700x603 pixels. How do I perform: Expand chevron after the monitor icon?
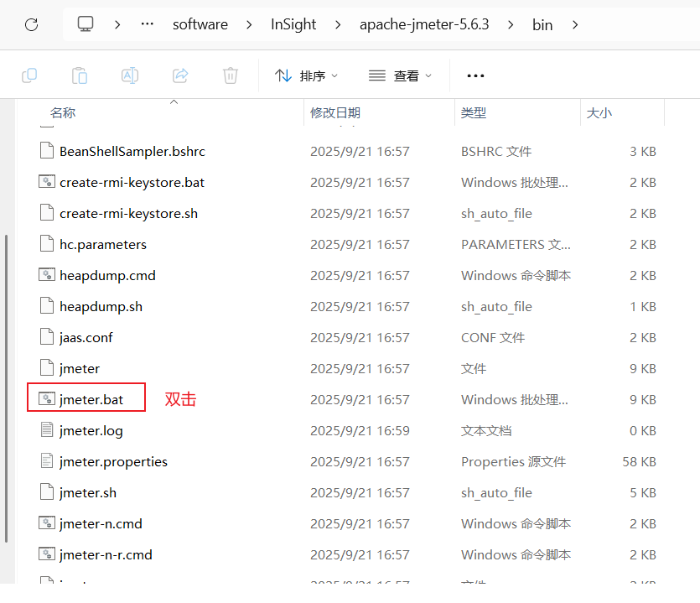pyautogui.click(x=117, y=24)
